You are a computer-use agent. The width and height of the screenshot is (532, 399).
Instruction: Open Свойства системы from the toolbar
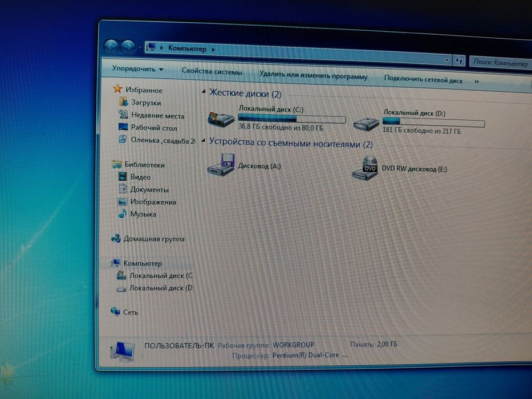point(212,71)
